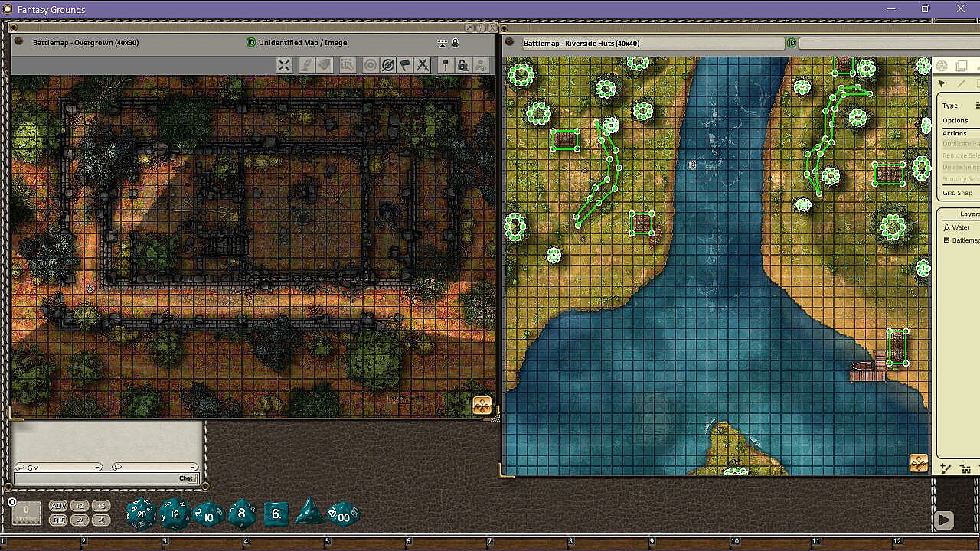Toggle the token lock icon in Overgrown toolbar

click(x=462, y=65)
